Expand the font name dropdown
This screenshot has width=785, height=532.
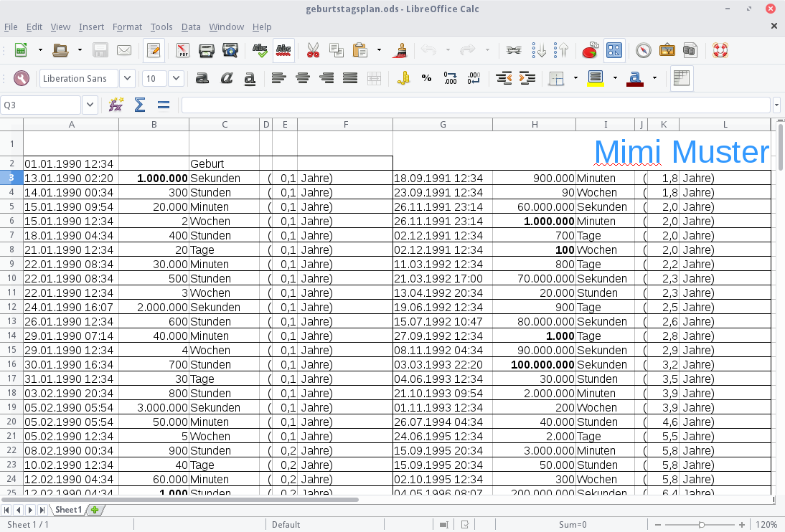coord(127,78)
